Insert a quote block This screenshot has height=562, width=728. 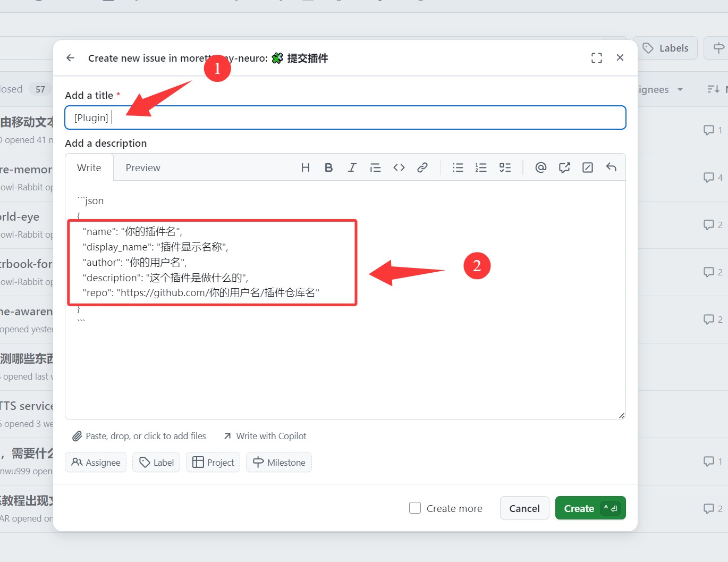(375, 168)
